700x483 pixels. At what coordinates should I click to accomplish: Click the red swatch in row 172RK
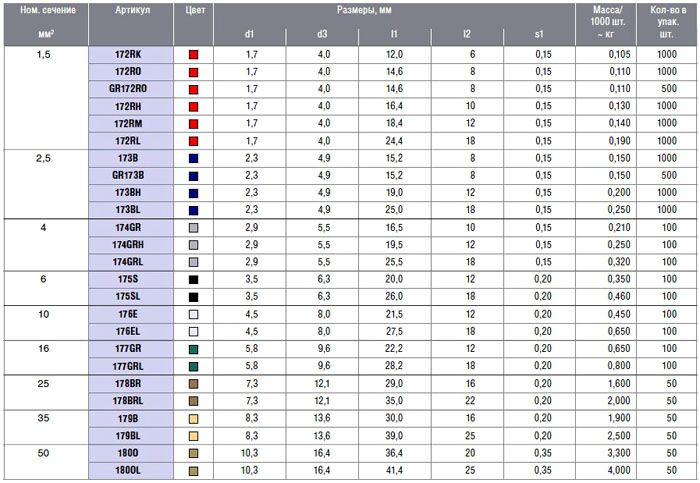click(x=194, y=54)
